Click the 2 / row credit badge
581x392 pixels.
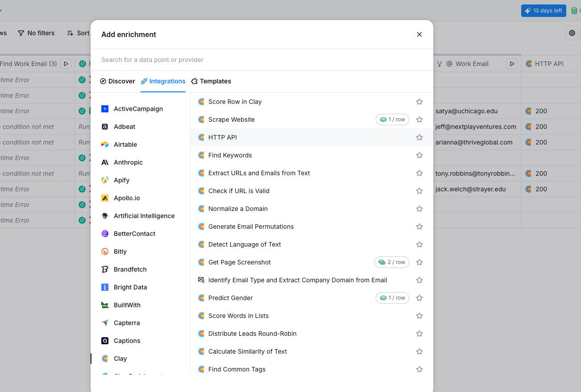[392, 262]
